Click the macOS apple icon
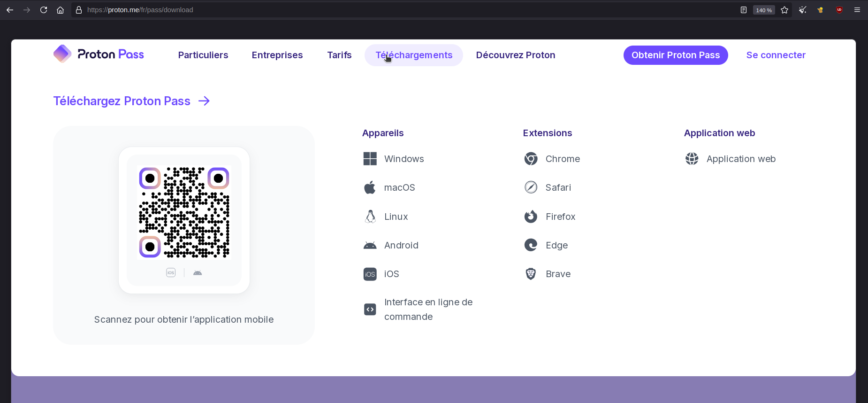 pyautogui.click(x=370, y=187)
